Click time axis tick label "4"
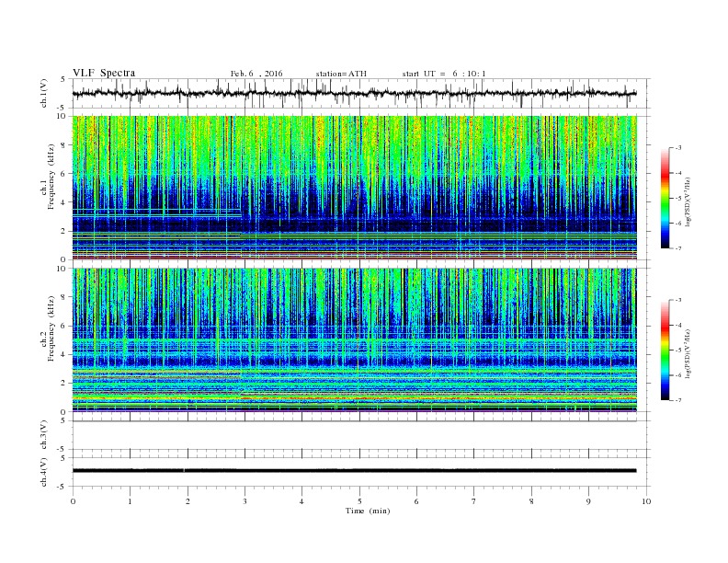 click(x=301, y=501)
